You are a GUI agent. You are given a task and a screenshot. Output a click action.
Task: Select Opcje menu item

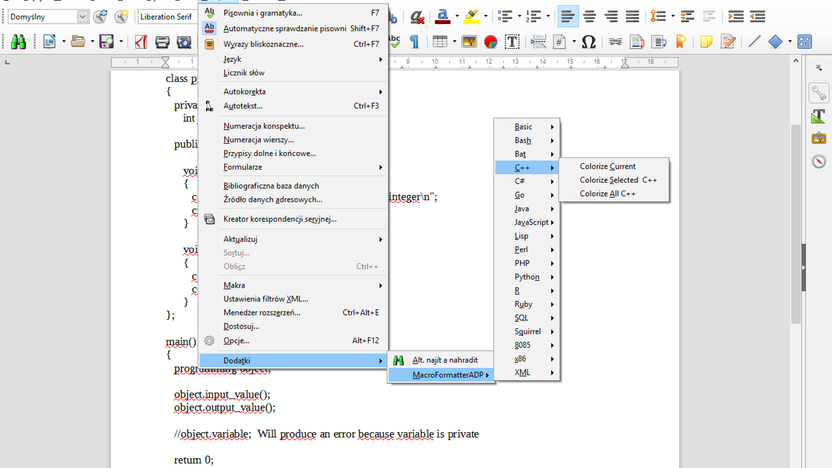[x=293, y=340]
